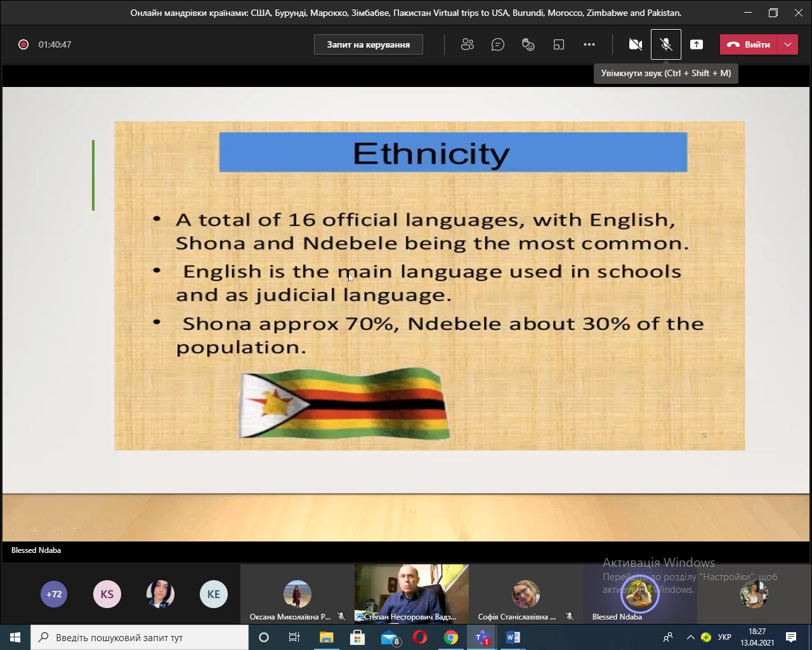Turn on the camera
Screen dimensions: 812x650
point(635,44)
